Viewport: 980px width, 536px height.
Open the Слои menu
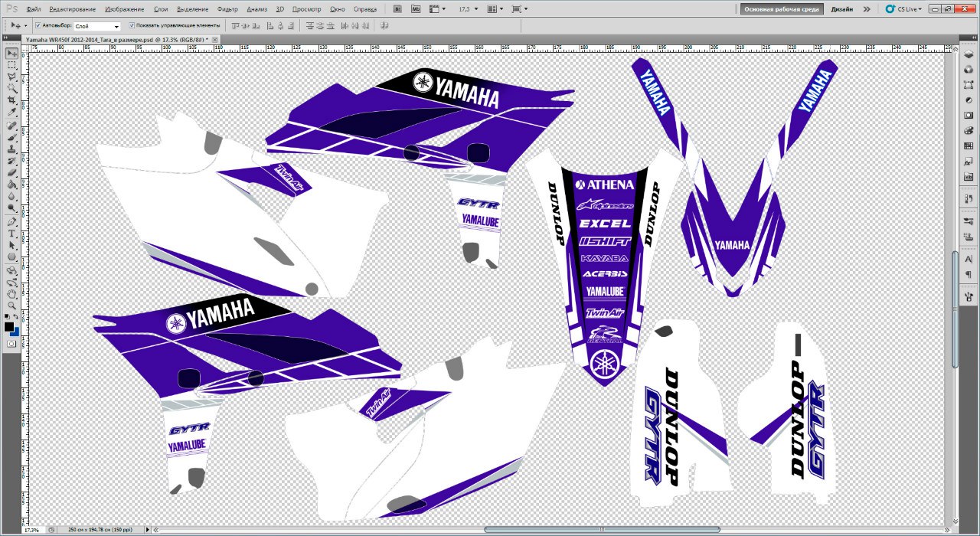[161, 9]
